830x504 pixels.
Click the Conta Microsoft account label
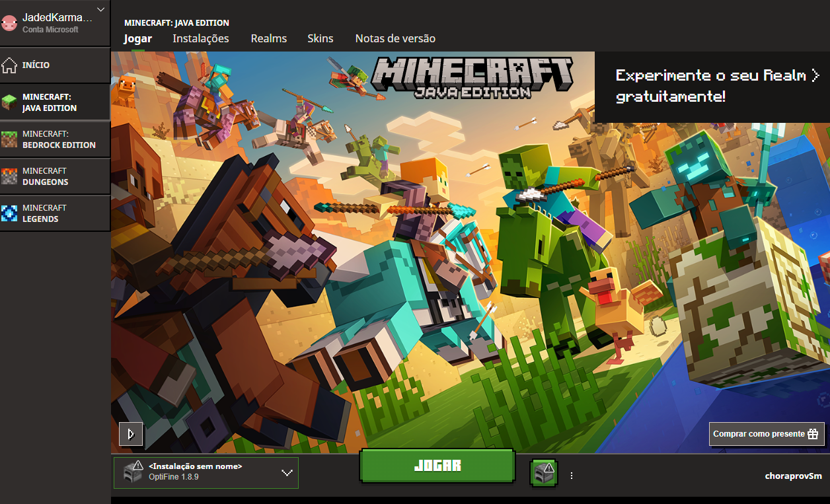50,30
